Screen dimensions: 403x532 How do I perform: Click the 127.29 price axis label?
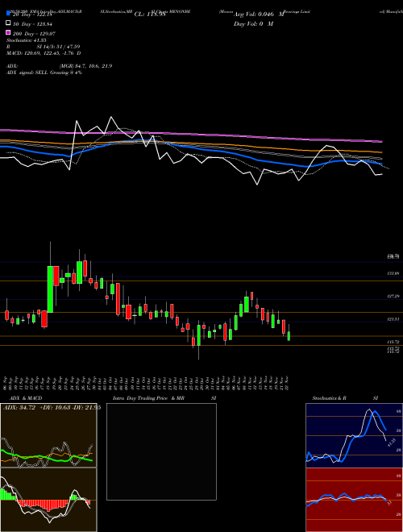[x=393, y=296]
